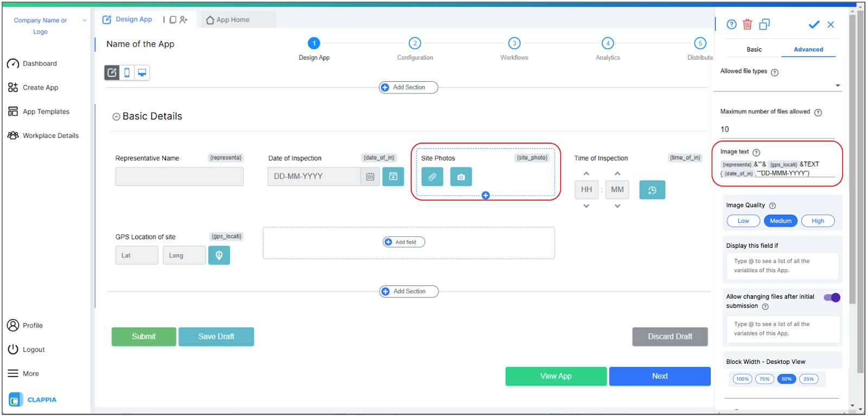Switch to the Basic tab
Screen dimensions: 868x418
tap(754, 49)
